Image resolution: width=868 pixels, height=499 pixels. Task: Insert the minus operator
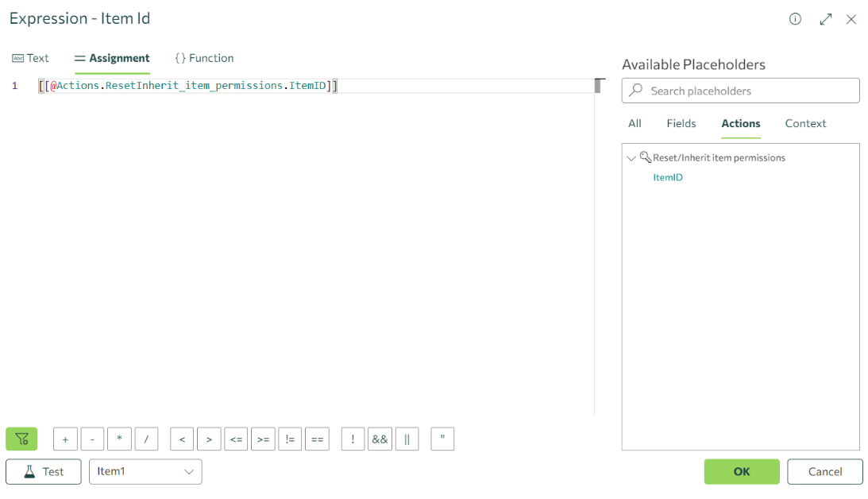92,439
